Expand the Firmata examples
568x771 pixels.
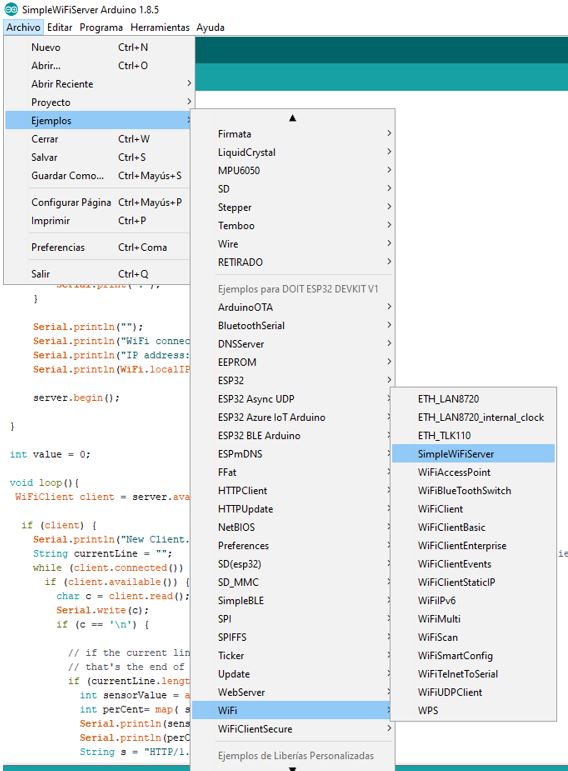point(293,134)
